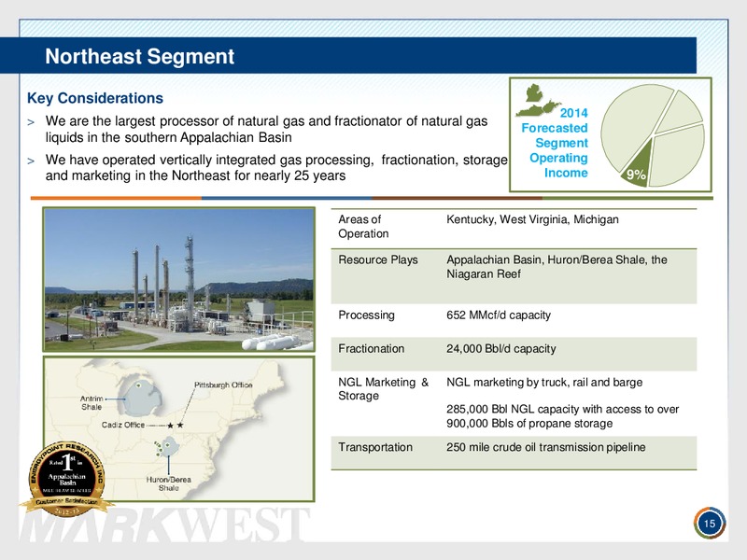Click the 'Processing' row label
This screenshot has width=747, height=560.
coord(366,315)
